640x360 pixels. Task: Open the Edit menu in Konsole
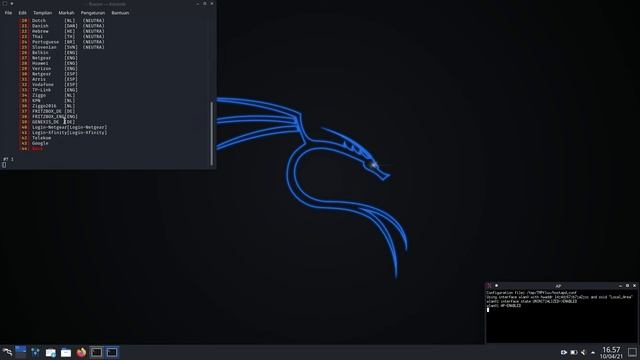coord(22,13)
